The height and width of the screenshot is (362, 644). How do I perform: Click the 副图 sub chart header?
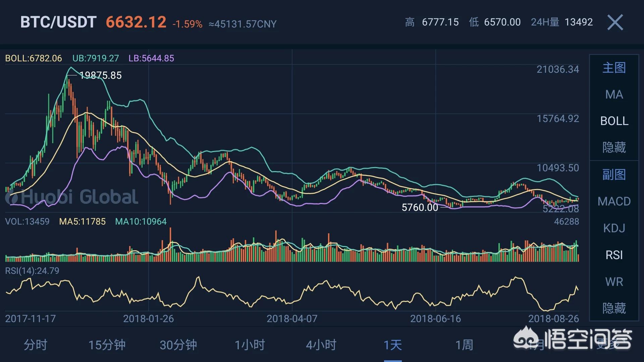click(614, 175)
